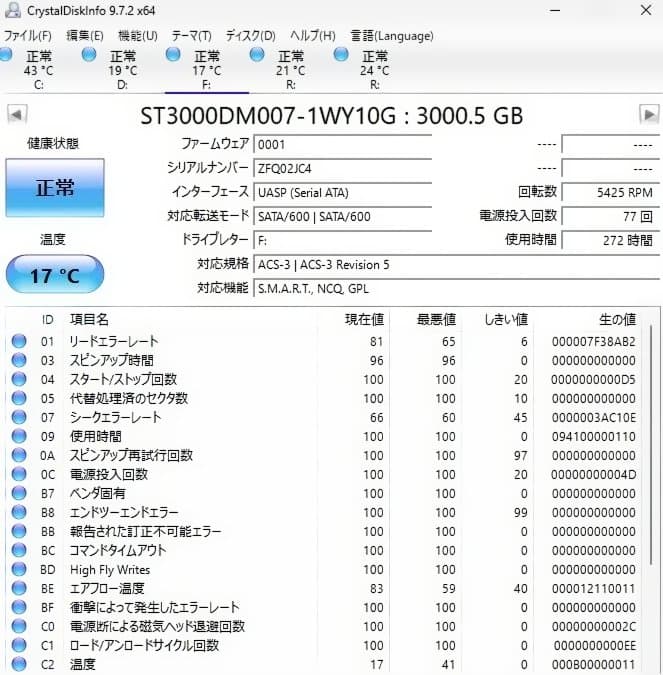This screenshot has width=663, height=675.
Task: Go to next disk with right arrow
Action: click(649, 115)
